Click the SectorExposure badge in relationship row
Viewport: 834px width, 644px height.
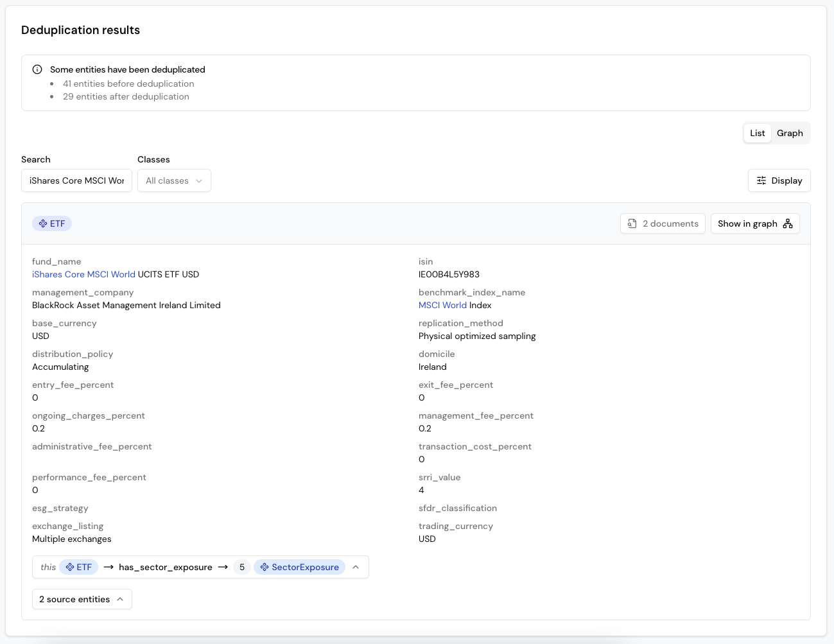point(299,567)
